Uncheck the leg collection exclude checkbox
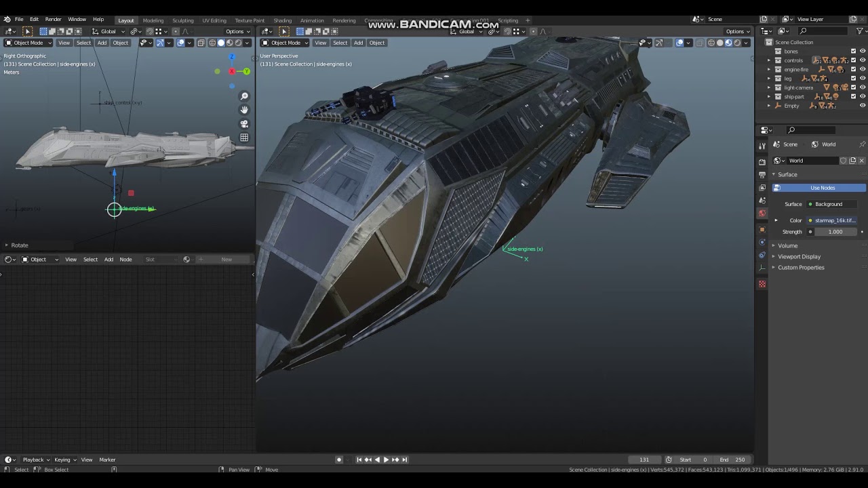 tap(853, 79)
